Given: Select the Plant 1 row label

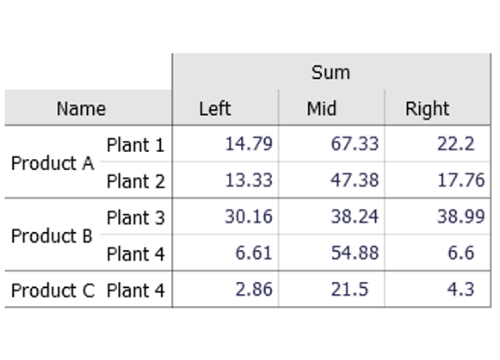Looking at the screenshot, I should pyautogui.click(x=136, y=144).
